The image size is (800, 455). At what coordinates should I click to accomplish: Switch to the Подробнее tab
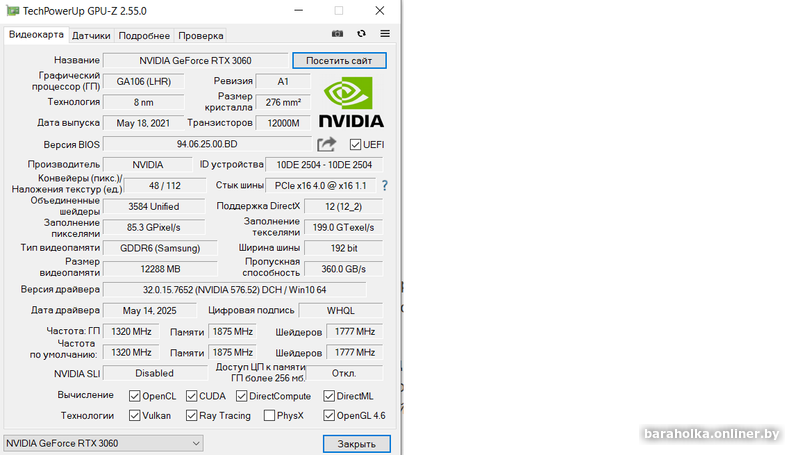click(x=144, y=36)
